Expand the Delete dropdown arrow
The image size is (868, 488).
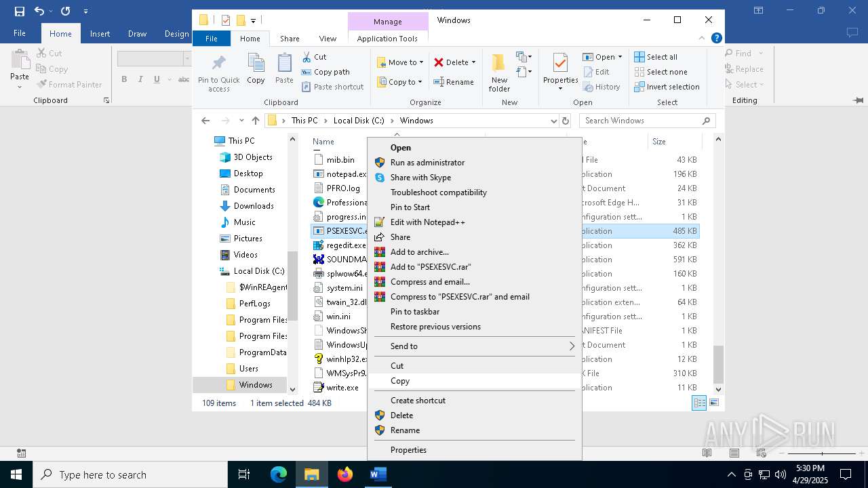point(473,62)
